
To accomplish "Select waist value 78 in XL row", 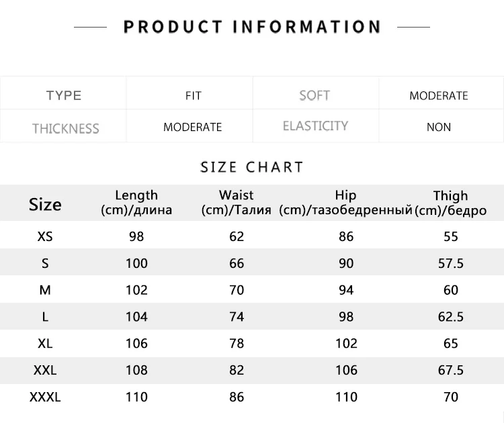I will point(237,344).
